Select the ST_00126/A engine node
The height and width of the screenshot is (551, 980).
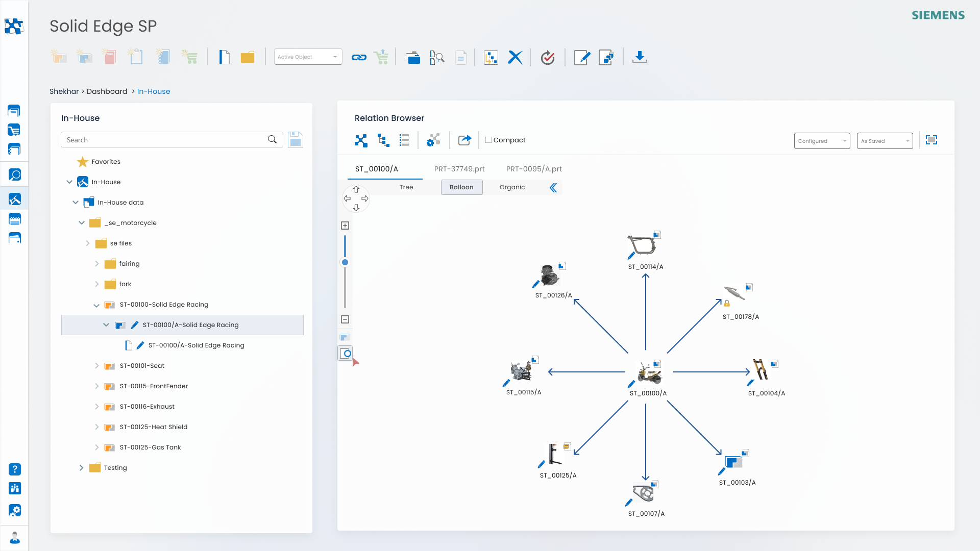(553, 280)
